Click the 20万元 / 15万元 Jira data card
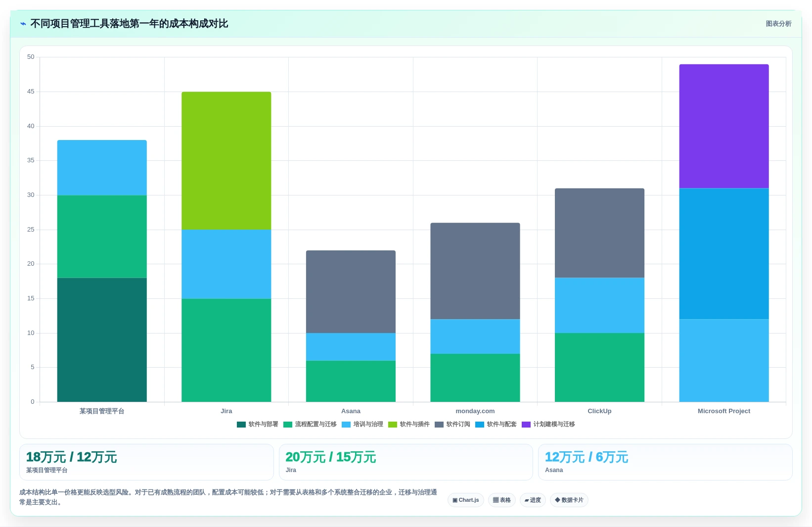 pos(406,462)
